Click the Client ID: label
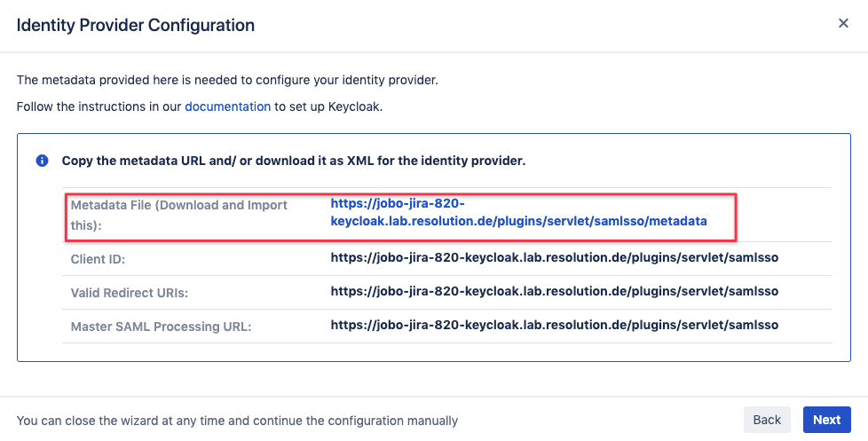Screen dimensions: 868x441 (x=98, y=259)
